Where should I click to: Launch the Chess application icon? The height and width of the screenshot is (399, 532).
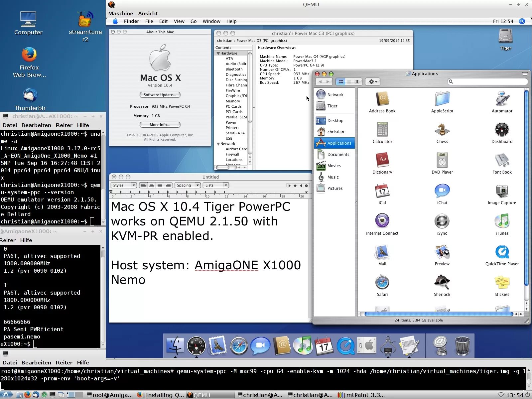pyautogui.click(x=442, y=129)
